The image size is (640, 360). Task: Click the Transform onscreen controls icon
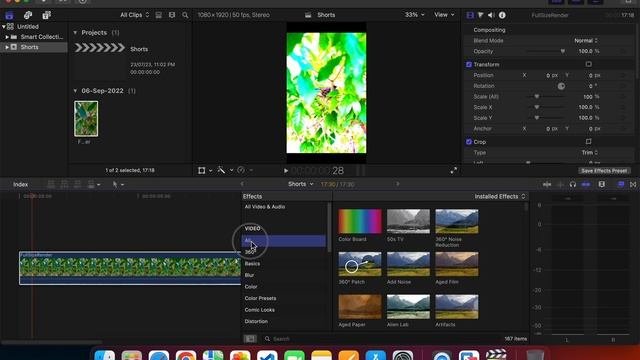(589, 64)
